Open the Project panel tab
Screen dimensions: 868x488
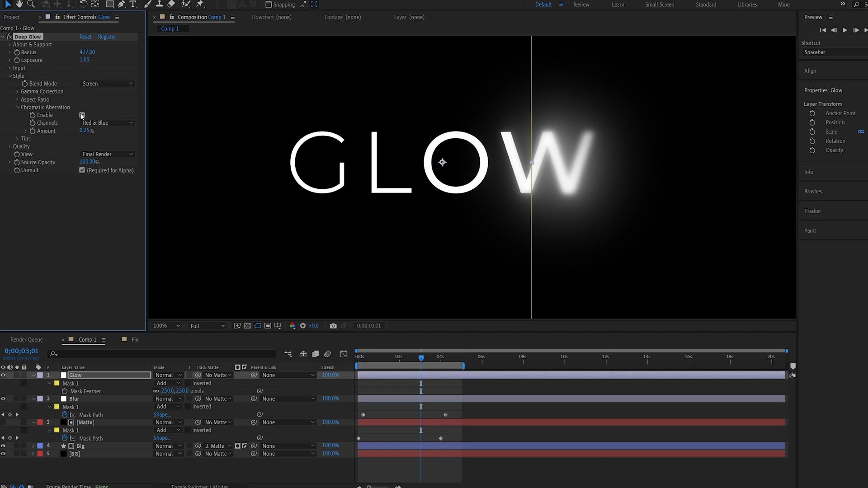click(11, 17)
